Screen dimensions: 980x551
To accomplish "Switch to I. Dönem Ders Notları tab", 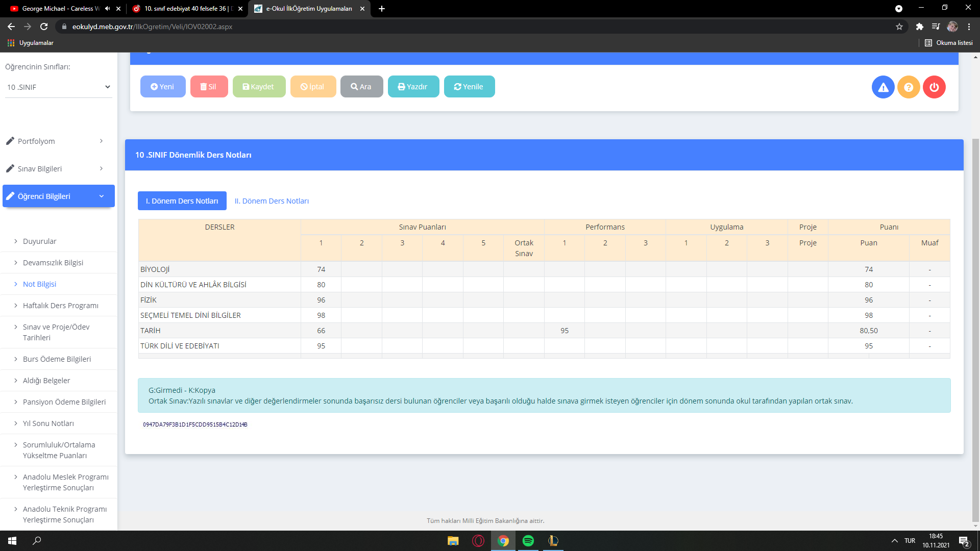I will pos(182,201).
